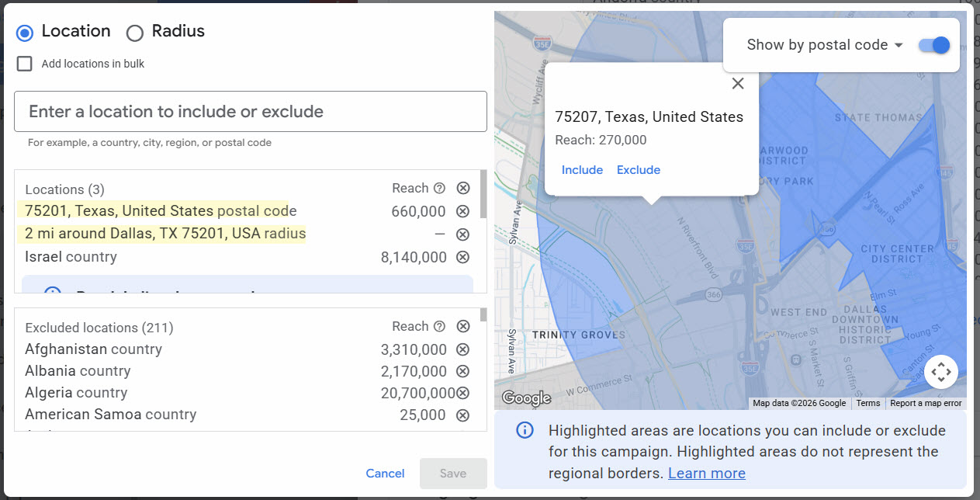Remove the 2 mi Dallas radius entry

pyautogui.click(x=463, y=234)
